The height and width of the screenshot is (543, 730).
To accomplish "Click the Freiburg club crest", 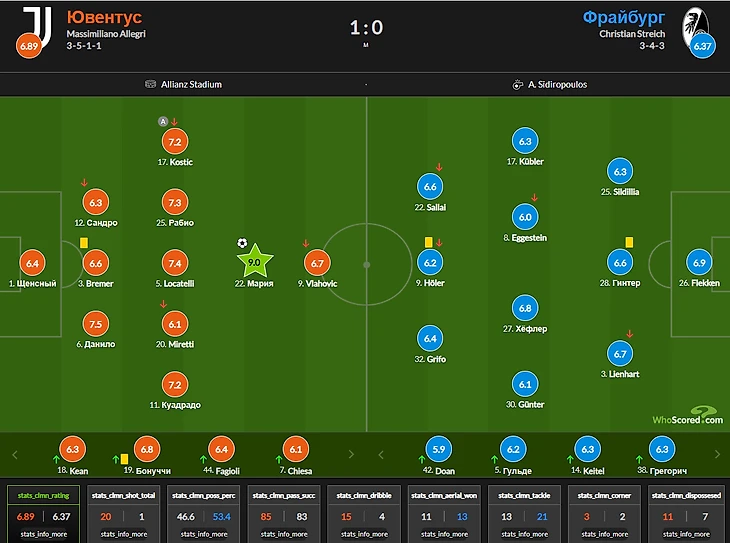I will [x=693, y=24].
